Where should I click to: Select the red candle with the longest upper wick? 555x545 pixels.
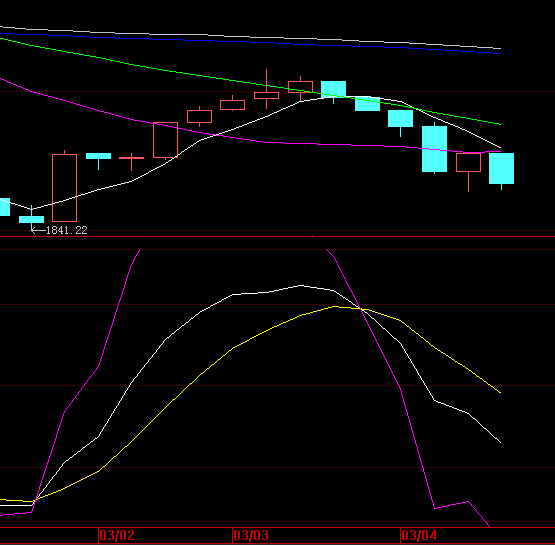pyautogui.click(x=267, y=95)
